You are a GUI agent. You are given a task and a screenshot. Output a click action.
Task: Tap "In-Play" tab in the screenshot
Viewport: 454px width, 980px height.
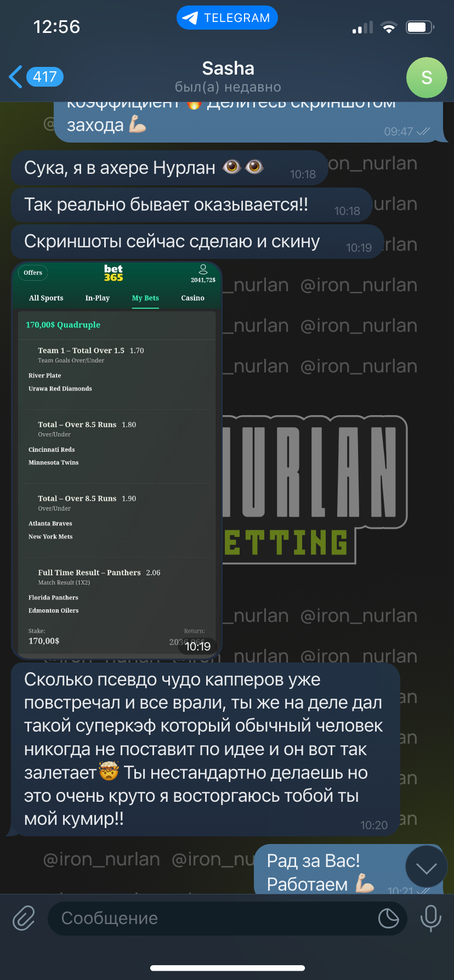tap(98, 298)
